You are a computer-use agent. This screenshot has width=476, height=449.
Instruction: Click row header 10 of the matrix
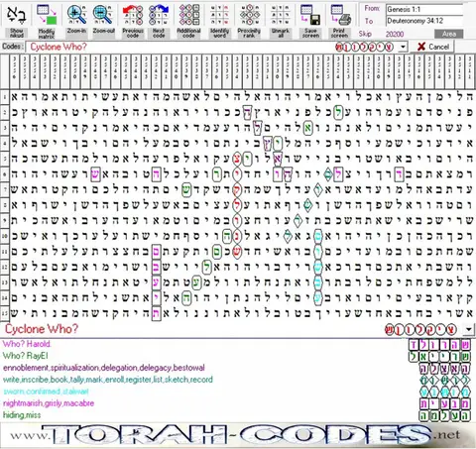(5, 236)
